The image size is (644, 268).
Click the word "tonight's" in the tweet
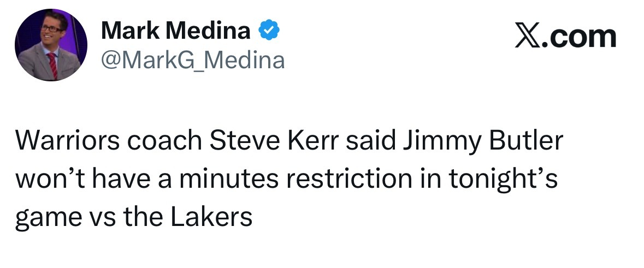click(503, 180)
